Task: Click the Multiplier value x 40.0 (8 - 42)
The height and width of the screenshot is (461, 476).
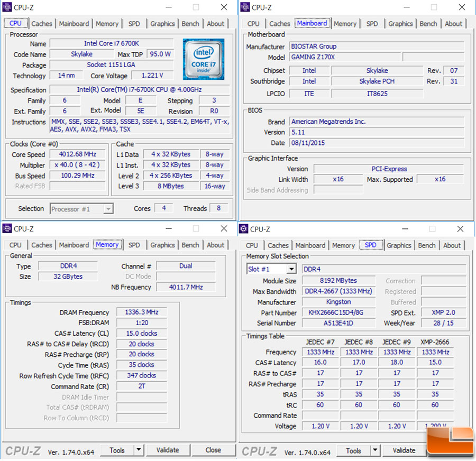Action: 78,165
